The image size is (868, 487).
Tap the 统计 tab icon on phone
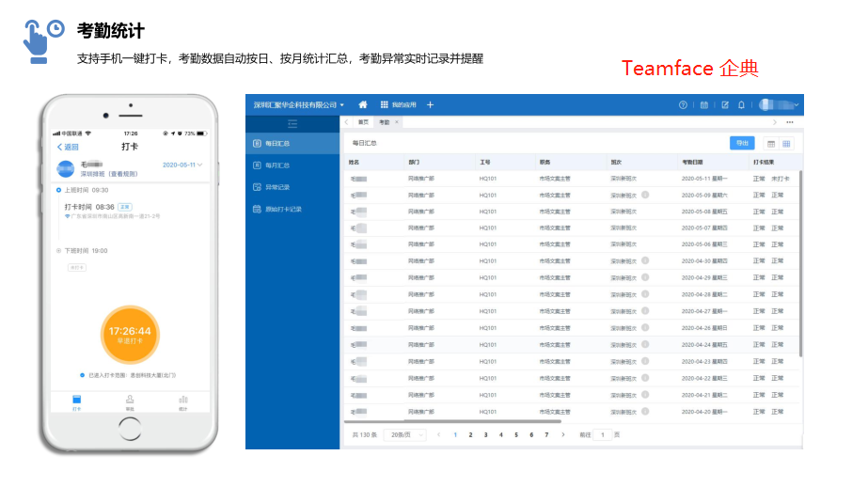click(x=183, y=401)
